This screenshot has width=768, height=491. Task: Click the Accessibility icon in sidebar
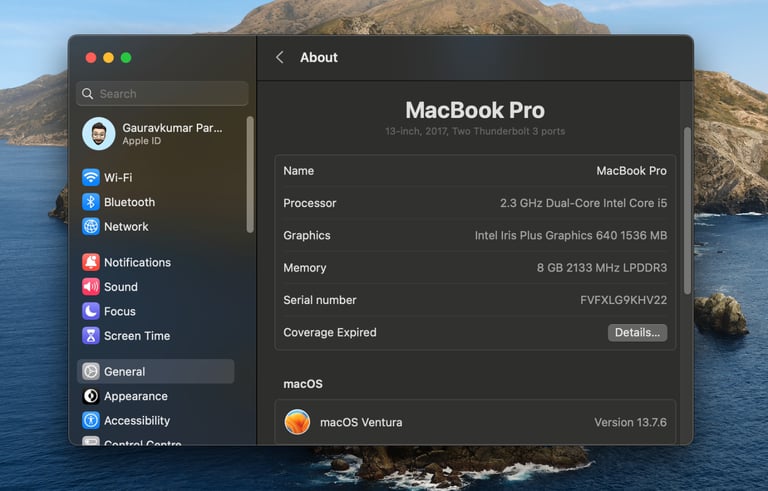point(91,420)
